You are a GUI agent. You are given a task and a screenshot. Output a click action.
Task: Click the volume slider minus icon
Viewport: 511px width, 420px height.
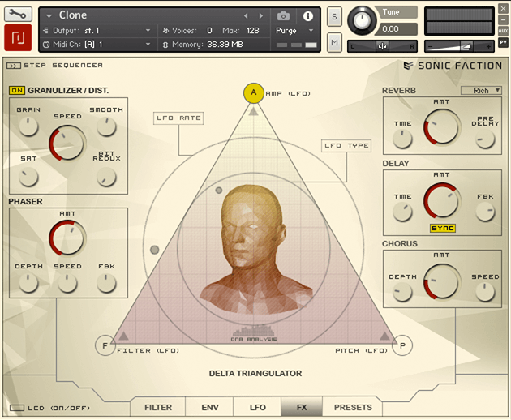click(x=430, y=47)
